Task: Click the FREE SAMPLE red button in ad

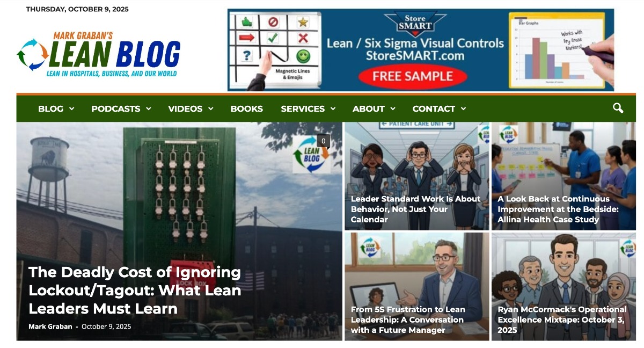Action: coord(413,76)
